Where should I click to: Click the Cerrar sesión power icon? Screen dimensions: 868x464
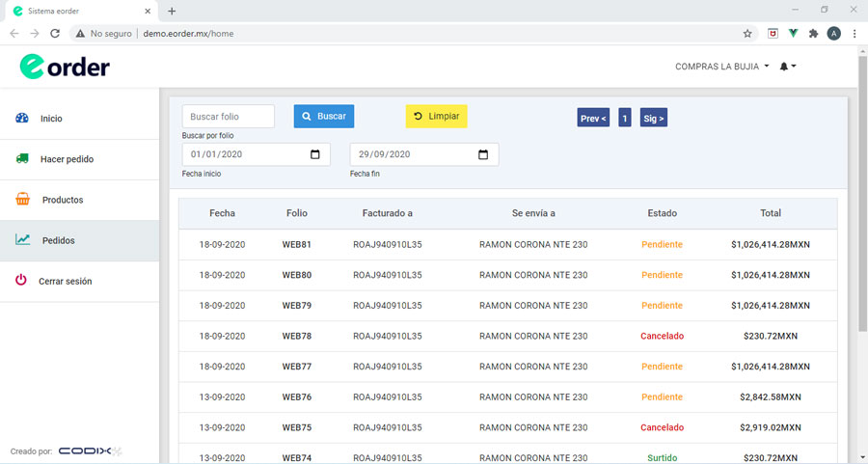click(x=21, y=281)
